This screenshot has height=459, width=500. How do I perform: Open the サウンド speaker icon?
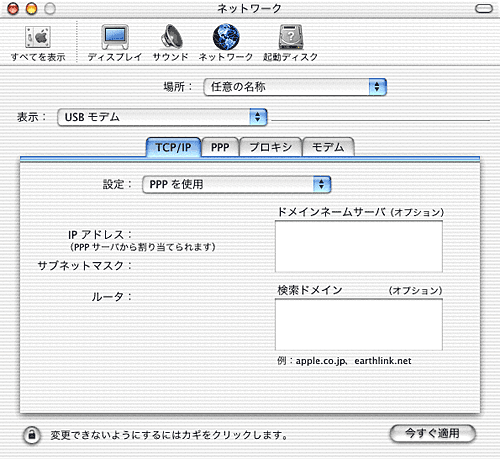171,37
